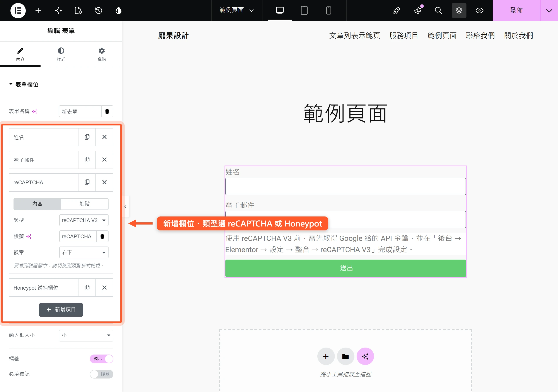Switch to the 進階 panel tab
The height and width of the screenshot is (392, 558).
pos(102,54)
